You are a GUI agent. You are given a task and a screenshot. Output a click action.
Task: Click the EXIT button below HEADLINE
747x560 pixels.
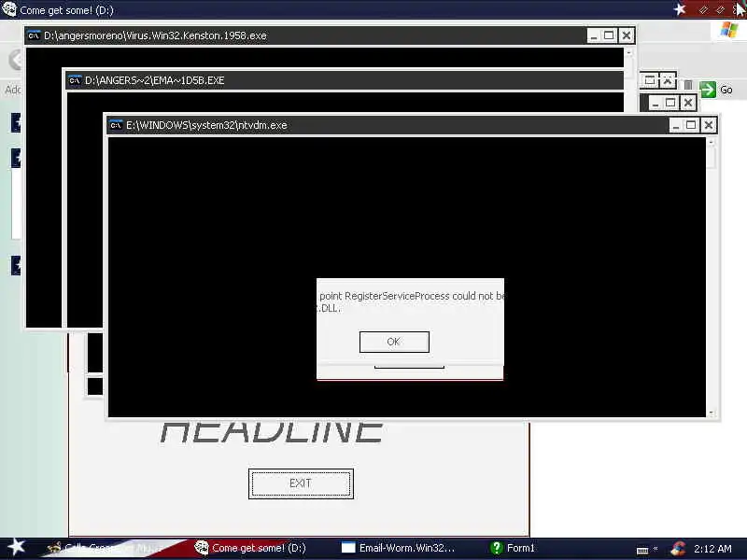pos(301,483)
